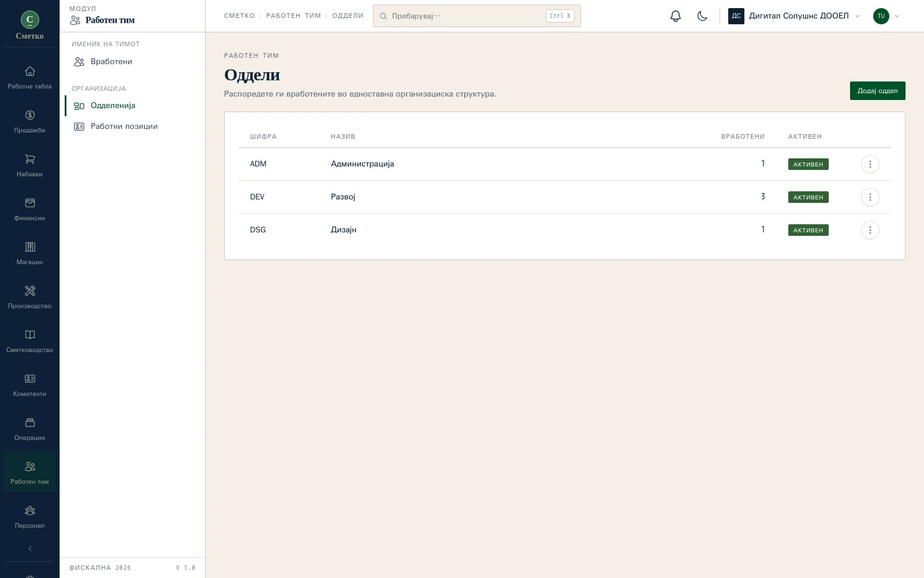Open the Производство module
The image size is (924, 578).
(x=29, y=298)
